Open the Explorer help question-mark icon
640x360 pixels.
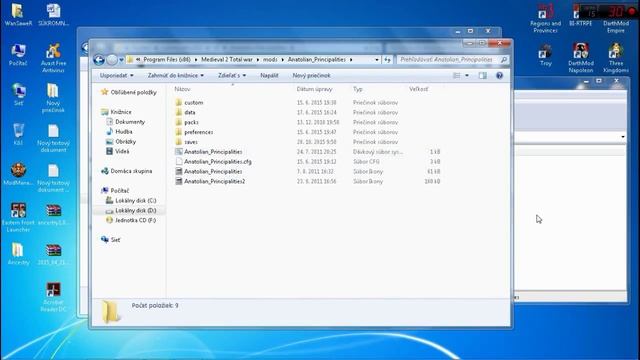coord(499,76)
